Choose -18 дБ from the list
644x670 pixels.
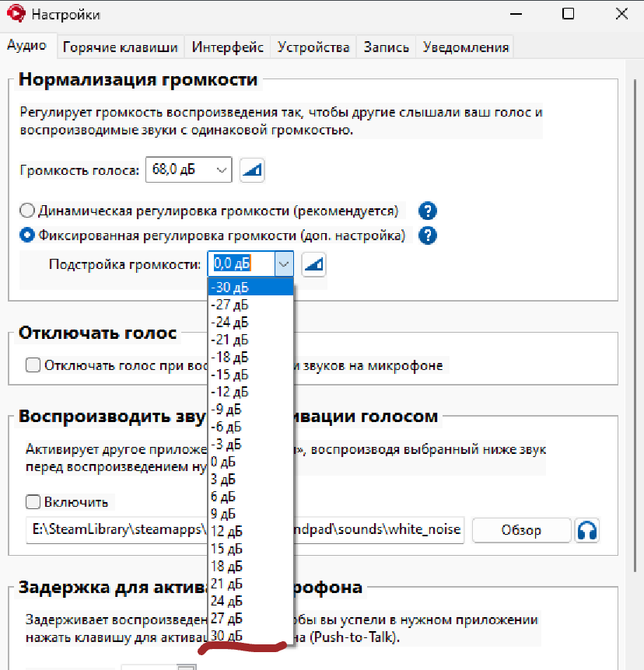(x=250, y=357)
